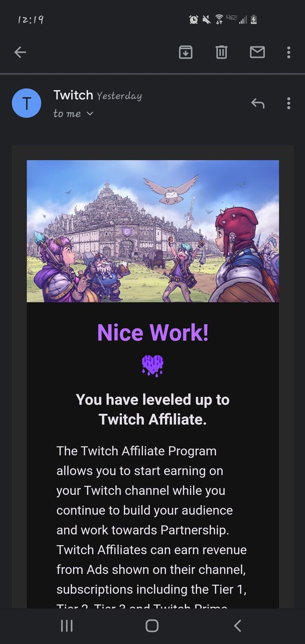305x644 pixels.
Task: Reply using the curved arrow icon
Action: coord(258,103)
